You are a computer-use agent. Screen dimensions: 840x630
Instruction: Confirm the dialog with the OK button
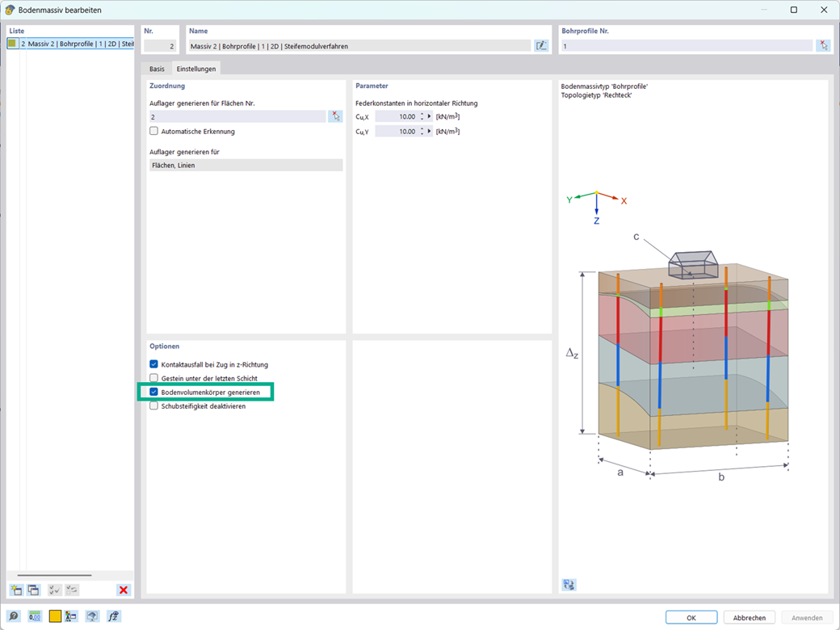691,618
